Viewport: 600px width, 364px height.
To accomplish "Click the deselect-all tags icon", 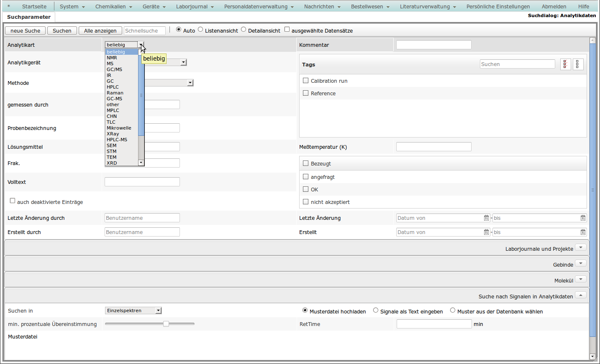I will click(x=578, y=64).
